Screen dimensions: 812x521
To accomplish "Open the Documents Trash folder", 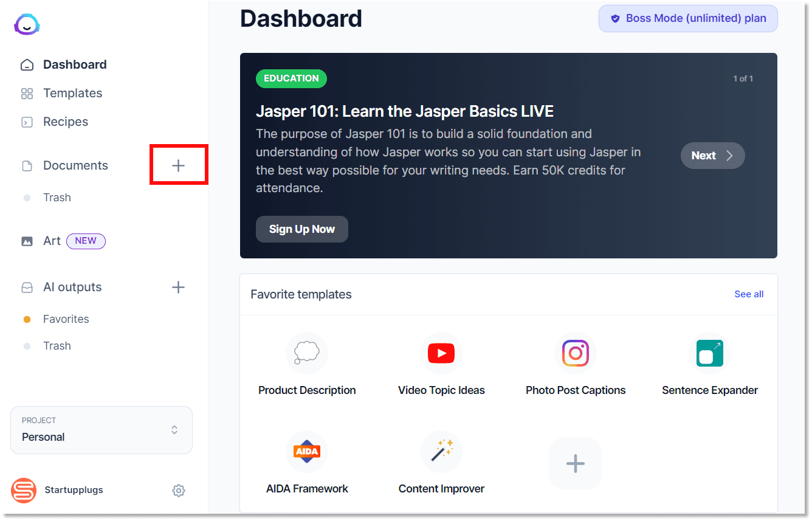I will tap(57, 198).
